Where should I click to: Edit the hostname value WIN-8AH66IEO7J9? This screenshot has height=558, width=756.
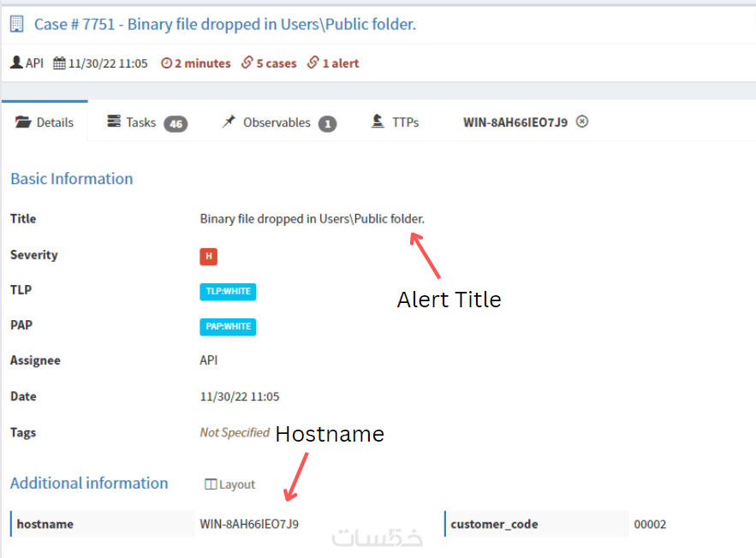(x=249, y=524)
